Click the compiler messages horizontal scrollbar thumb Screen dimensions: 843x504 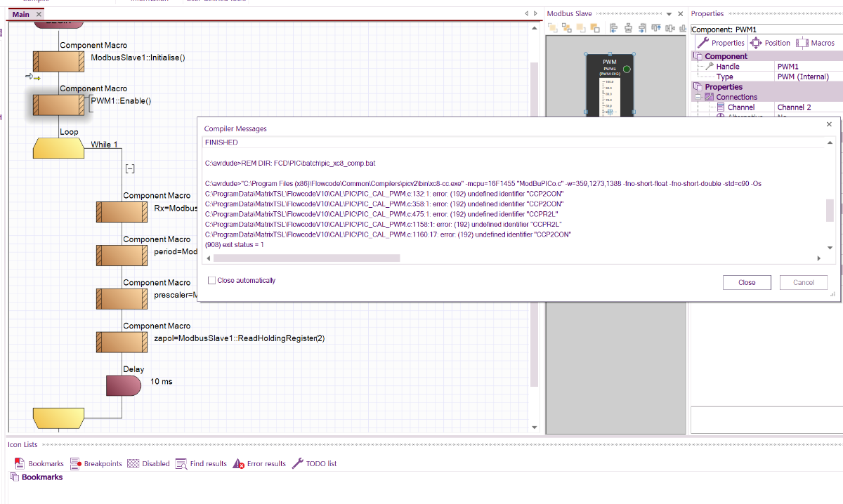pyautogui.click(x=307, y=258)
